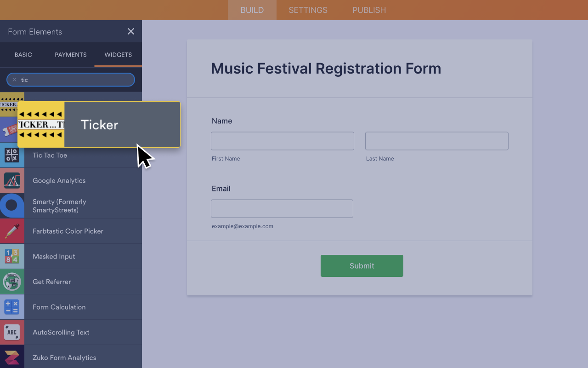Select the AutoScrolling Text ABC icon
This screenshot has height=368, width=588.
tap(11, 332)
